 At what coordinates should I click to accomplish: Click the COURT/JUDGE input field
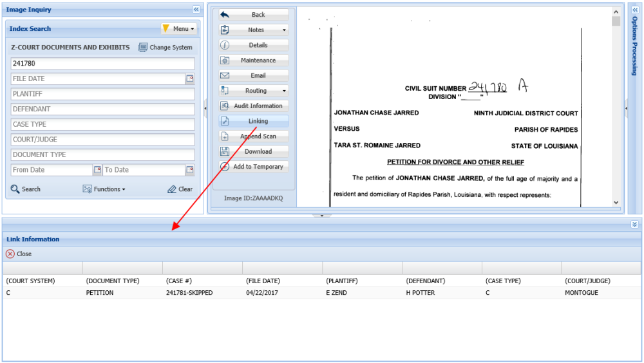tap(102, 139)
